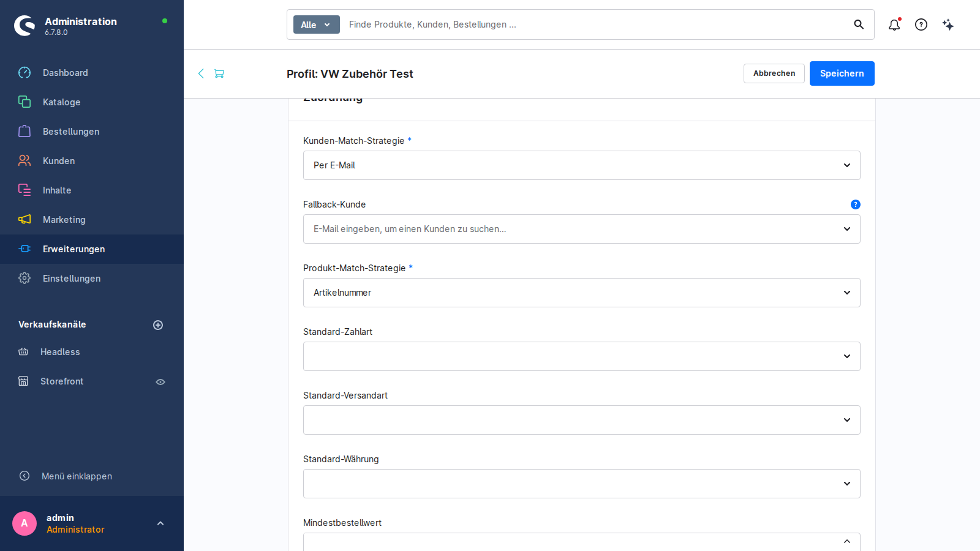Click the Marketing megaphone icon
This screenshot has height=551, width=980.
click(24, 220)
